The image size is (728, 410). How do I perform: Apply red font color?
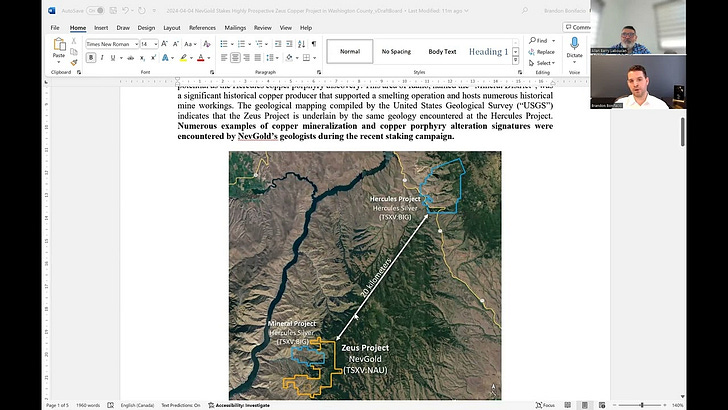[x=201, y=58]
